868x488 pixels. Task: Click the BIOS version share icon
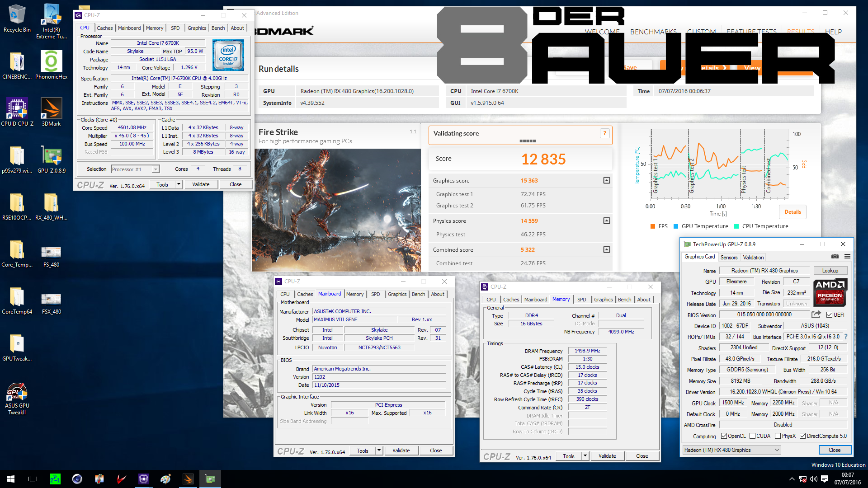816,314
